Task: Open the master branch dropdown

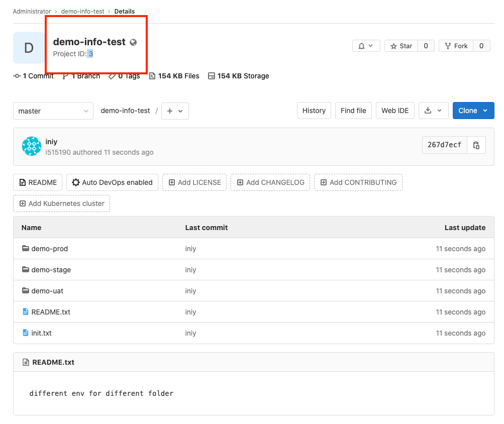Action: (x=53, y=111)
